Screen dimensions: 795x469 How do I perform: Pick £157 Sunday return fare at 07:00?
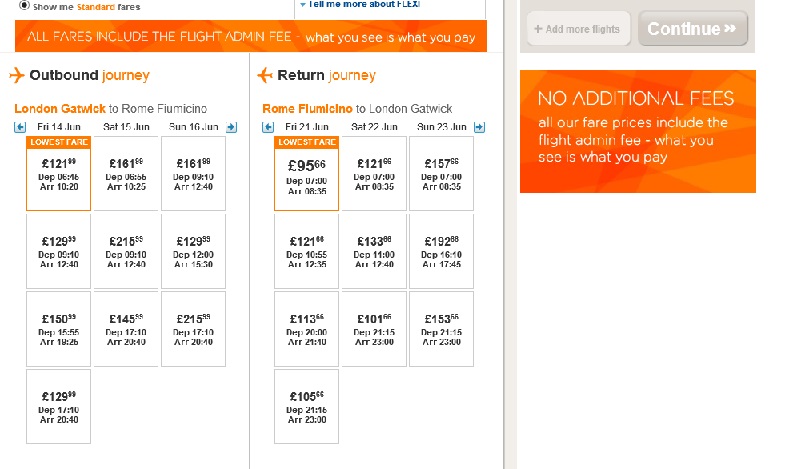click(x=441, y=174)
